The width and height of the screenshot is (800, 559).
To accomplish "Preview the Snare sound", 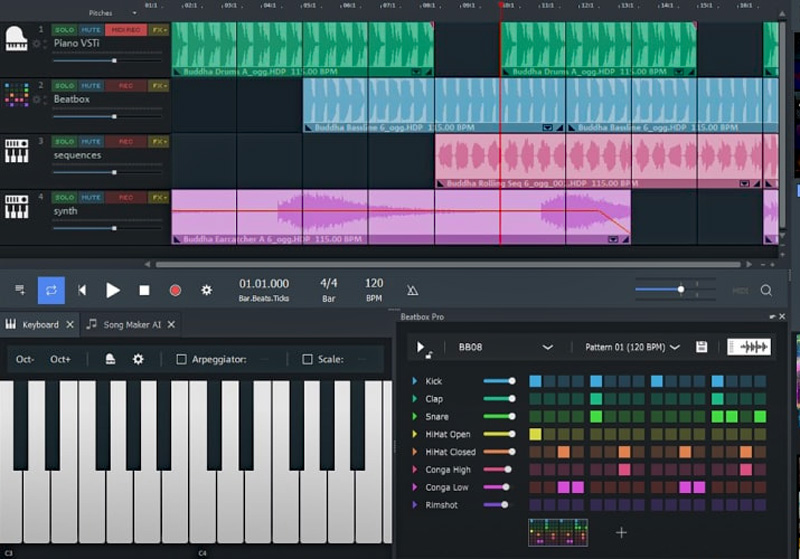I will coord(414,416).
